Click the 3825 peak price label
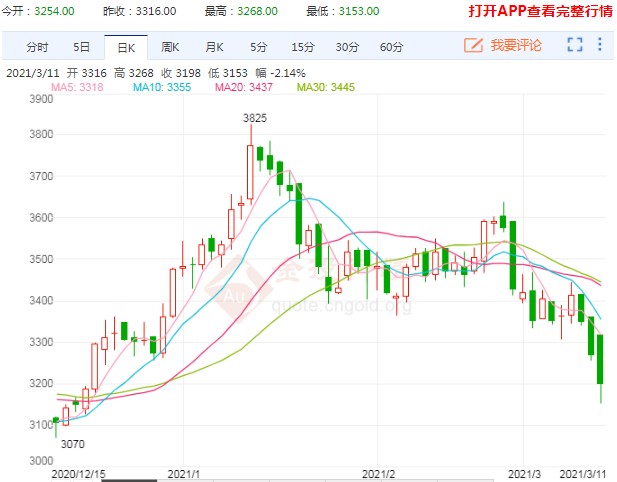617x482 pixels. point(255,118)
